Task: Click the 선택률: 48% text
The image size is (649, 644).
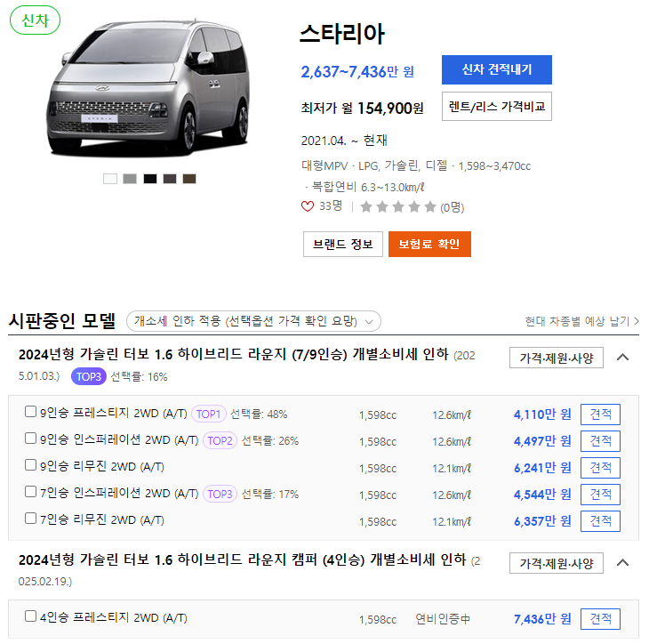Action: point(259,415)
